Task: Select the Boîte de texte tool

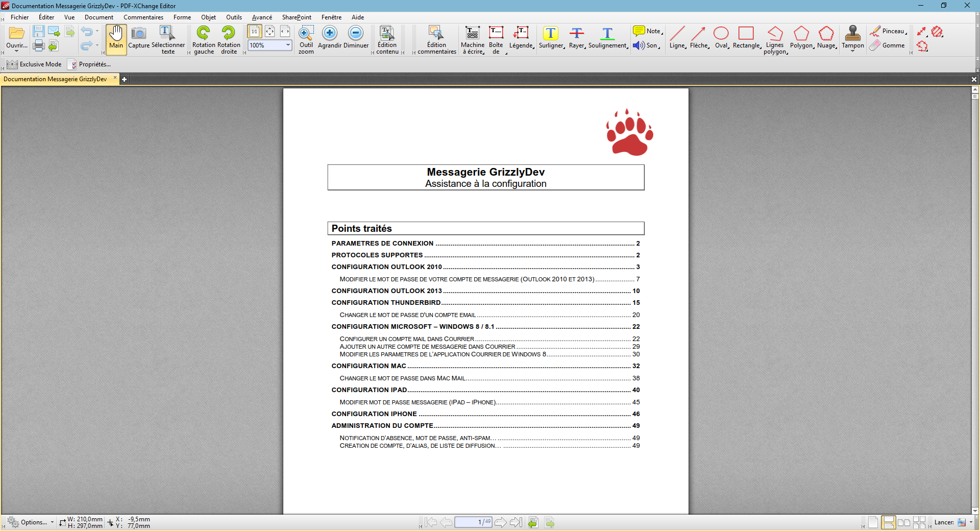Action: [496, 39]
